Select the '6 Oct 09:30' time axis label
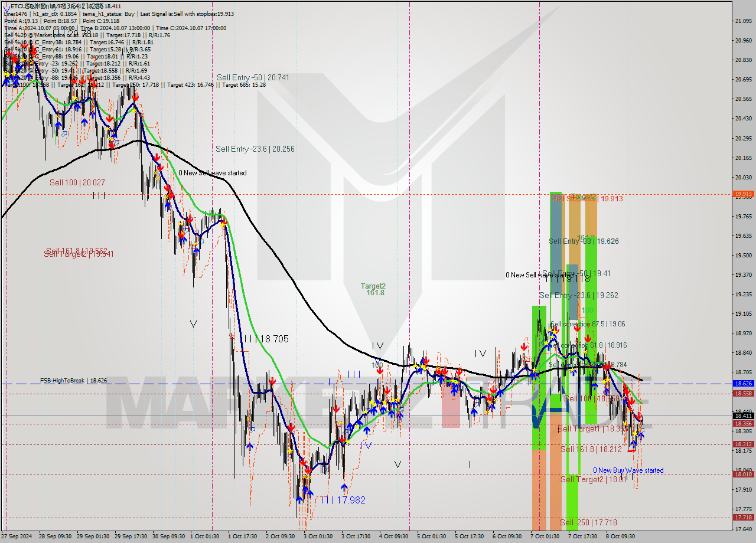Image resolution: width=756 pixels, height=543 pixels. coord(507,537)
